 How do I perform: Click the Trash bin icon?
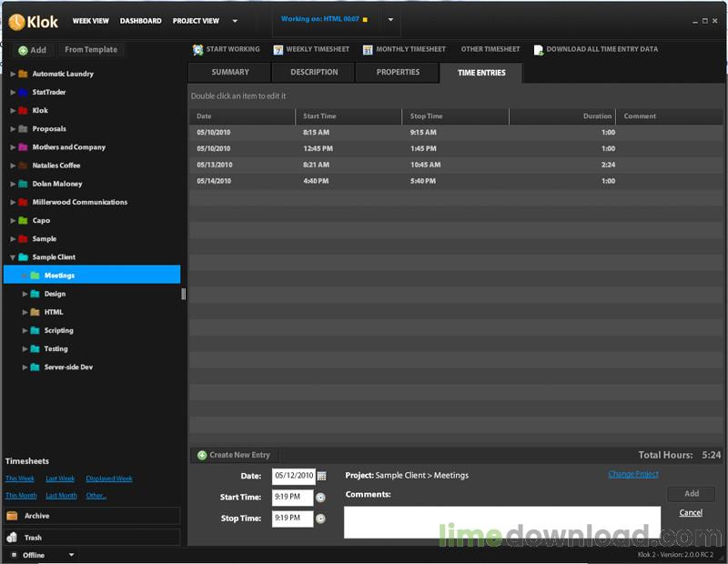point(12,538)
